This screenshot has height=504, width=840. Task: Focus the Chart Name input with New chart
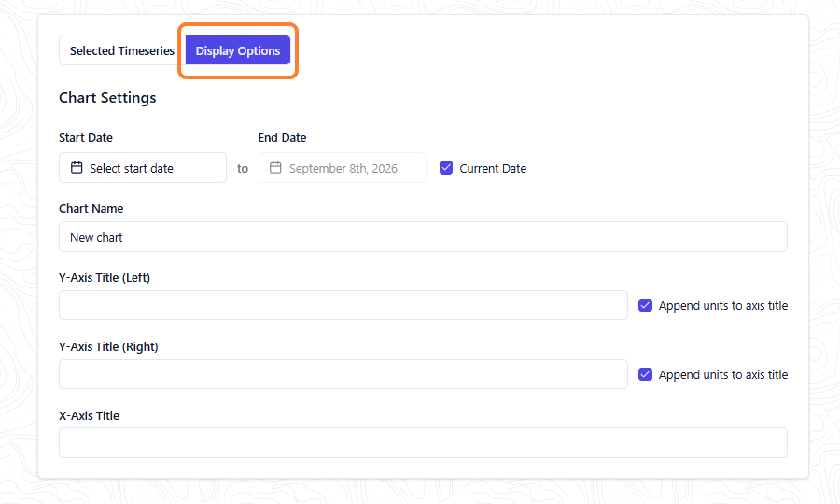pos(423,237)
